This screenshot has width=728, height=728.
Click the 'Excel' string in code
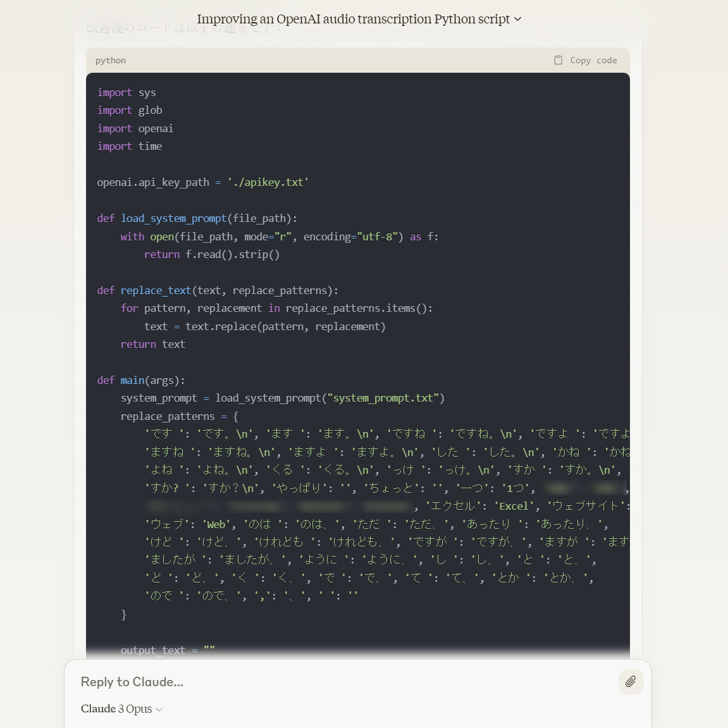[x=514, y=506]
